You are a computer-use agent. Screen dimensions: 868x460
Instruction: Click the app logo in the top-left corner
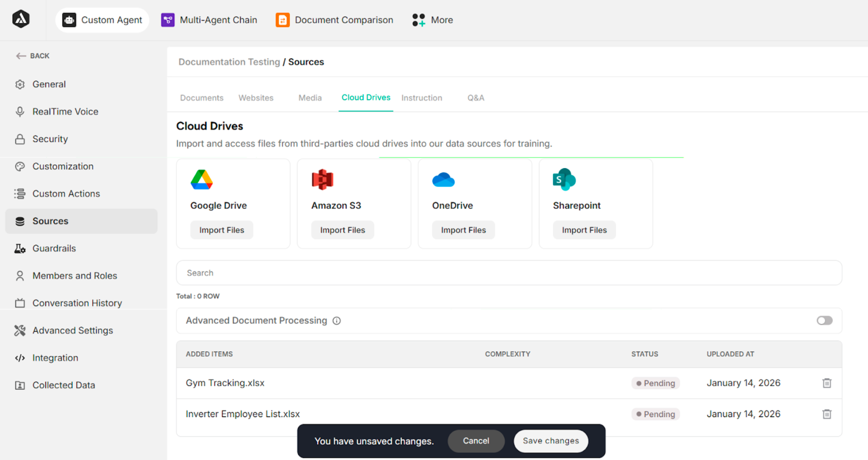point(21,19)
